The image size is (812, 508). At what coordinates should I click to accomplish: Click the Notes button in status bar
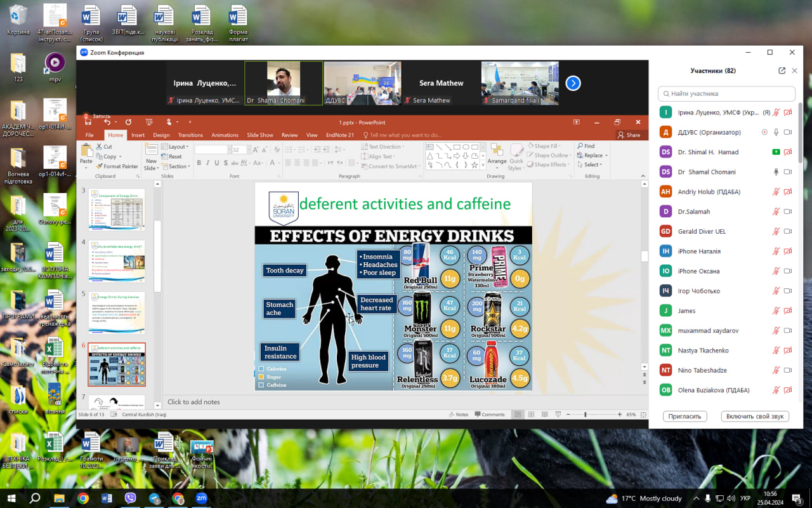pyautogui.click(x=458, y=414)
